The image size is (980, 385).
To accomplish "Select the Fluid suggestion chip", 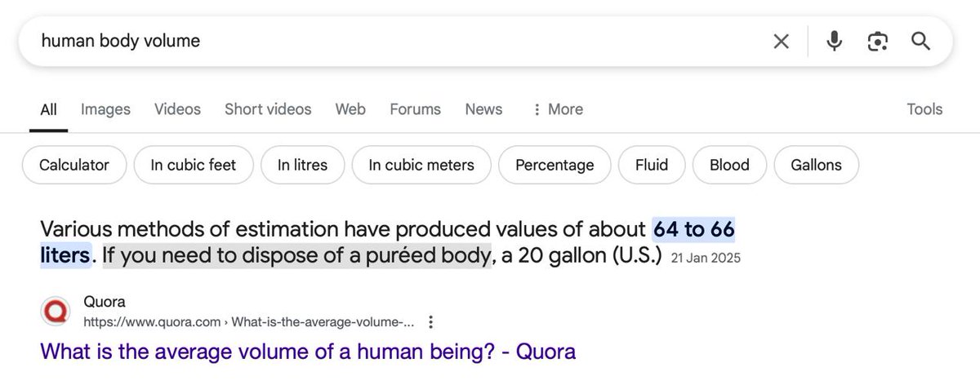I will (x=652, y=165).
